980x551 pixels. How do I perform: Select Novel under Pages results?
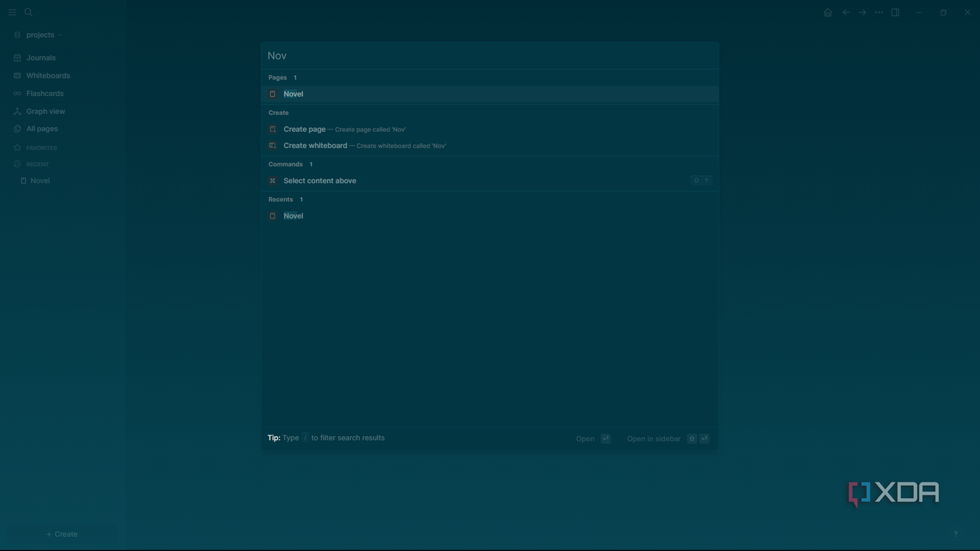pyautogui.click(x=490, y=94)
